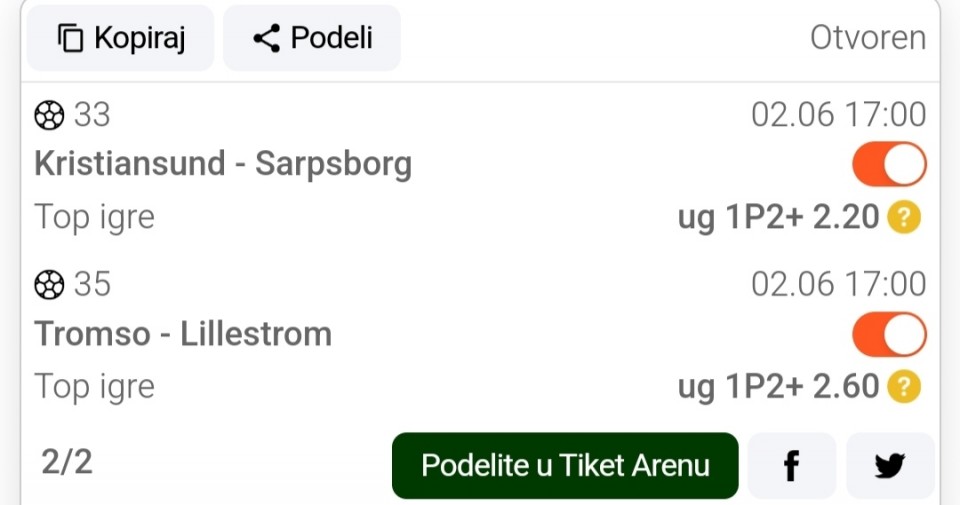This screenshot has height=505, width=960.
Task: Click the football icon for match 33
Action: pos(49,115)
